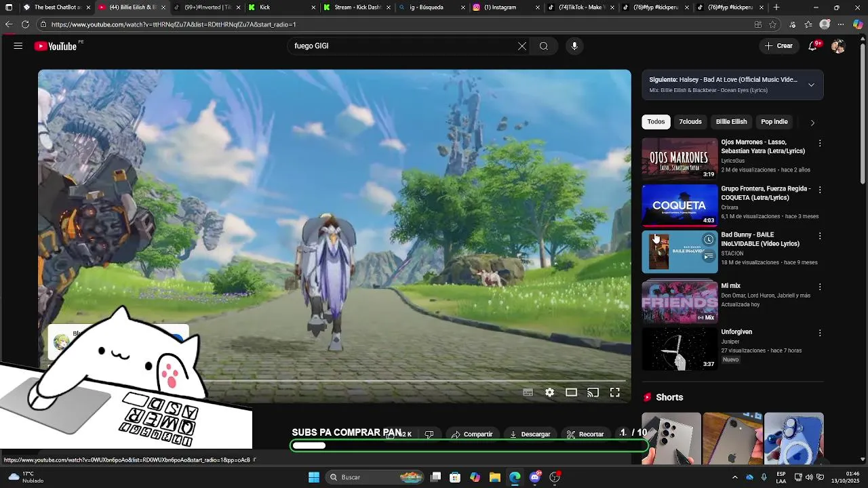Viewport: 868px width, 488px height.
Task: Open YouTube notifications bell
Action: pyautogui.click(x=813, y=46)
